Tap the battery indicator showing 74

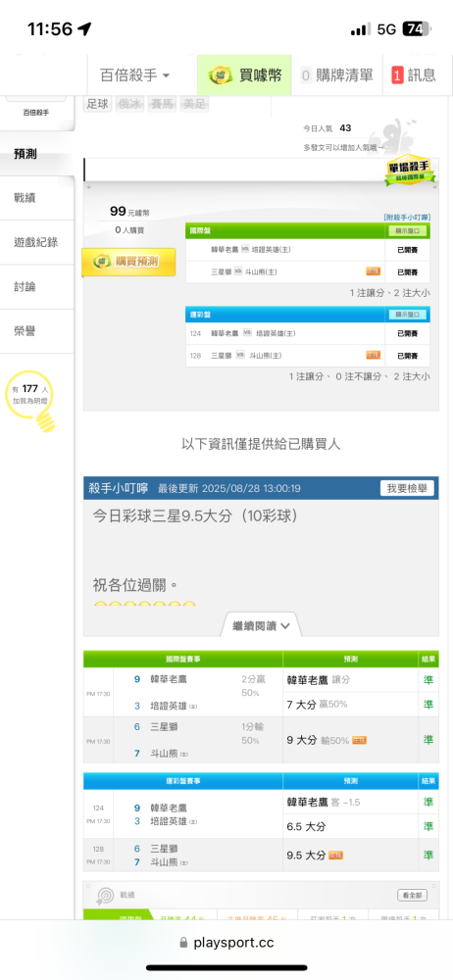tap(417, 28)
